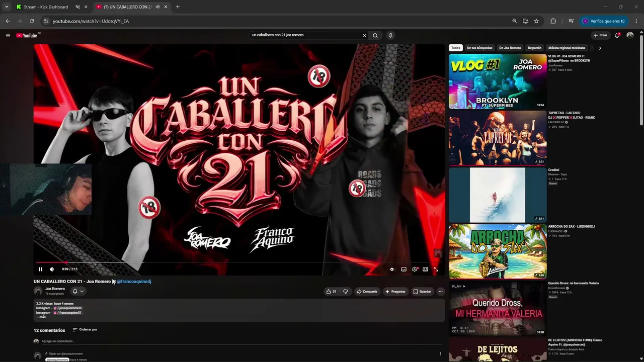Open the 'Ordenar por' comment sort menu
Viewport: 644px width, 362px height.
85,330
